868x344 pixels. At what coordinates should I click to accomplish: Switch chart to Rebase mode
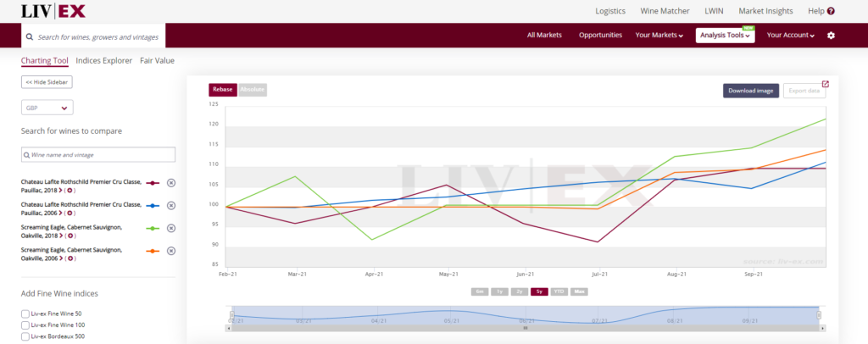click(x=223, y=90)
